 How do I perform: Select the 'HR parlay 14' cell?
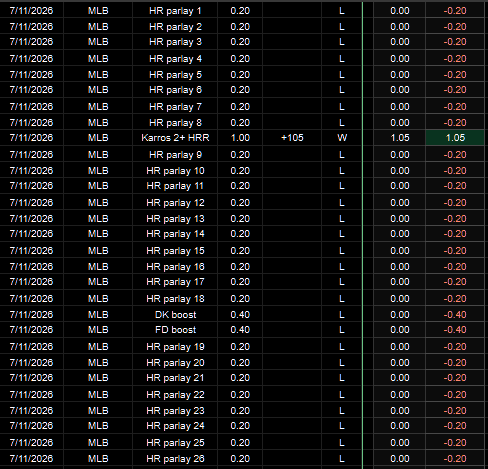tap(175, 234)
